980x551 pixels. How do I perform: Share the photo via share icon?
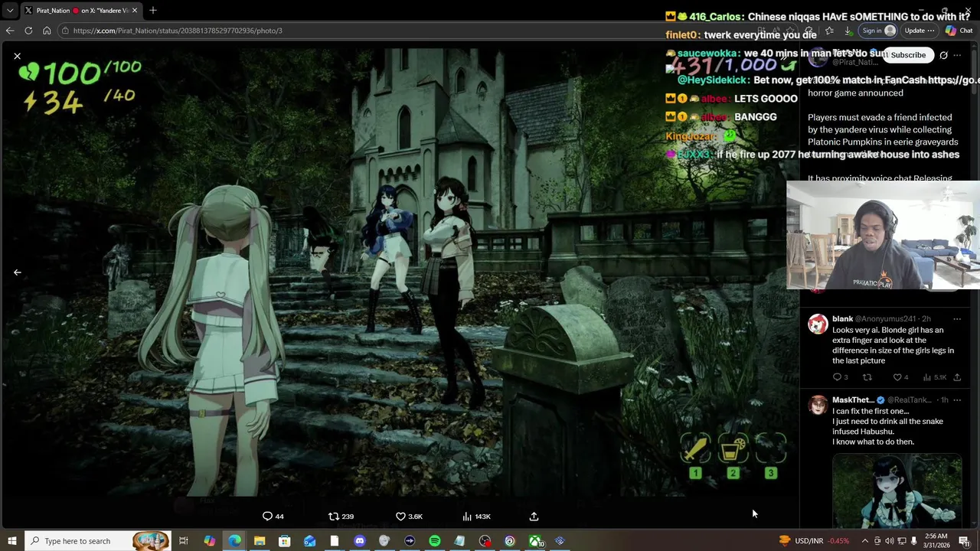coord(534,517)
